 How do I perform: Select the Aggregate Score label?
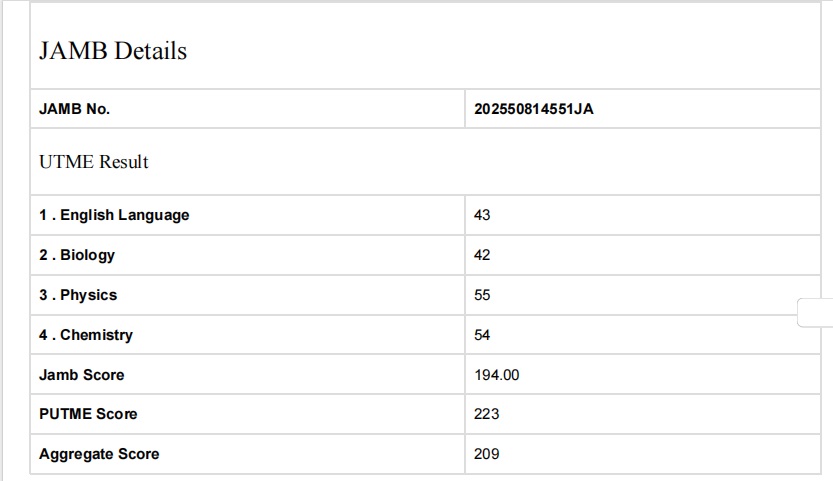[x=99, y=454]
